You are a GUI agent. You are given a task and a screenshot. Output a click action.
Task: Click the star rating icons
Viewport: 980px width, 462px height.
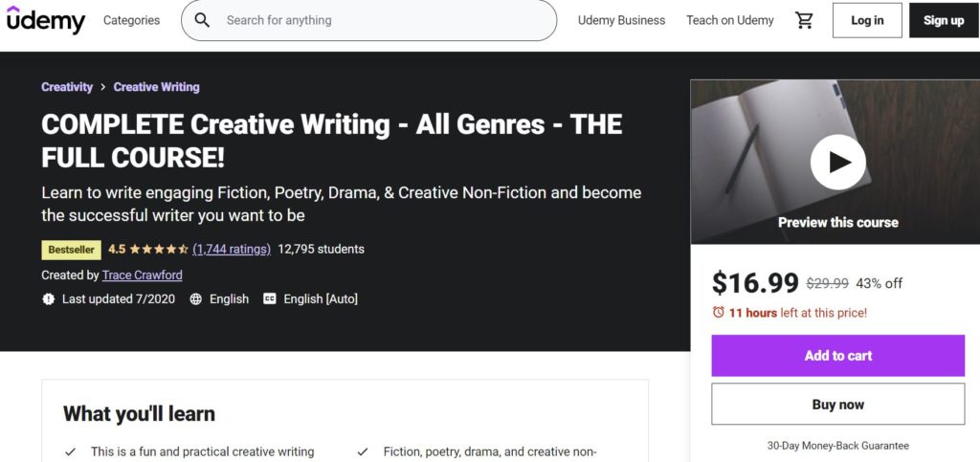158,249
